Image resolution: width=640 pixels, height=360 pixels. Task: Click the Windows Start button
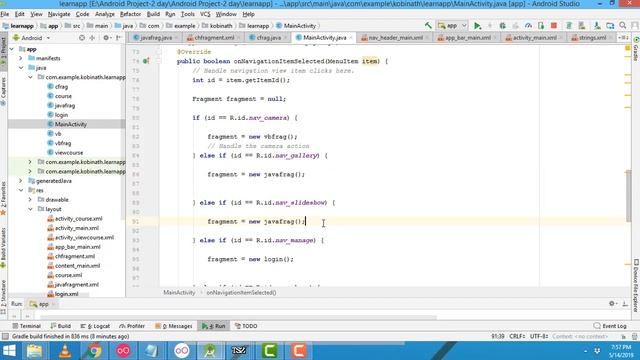pyautogui.click(x=9, y=351)
